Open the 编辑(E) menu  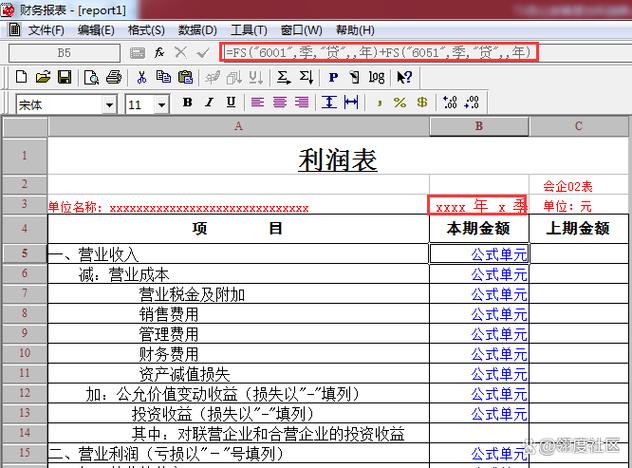(x=96, y=30)
